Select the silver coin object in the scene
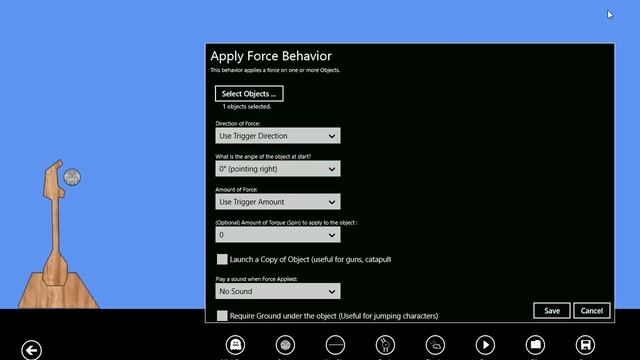The width and height of the screenshot is (640, 360). point(72,177)
